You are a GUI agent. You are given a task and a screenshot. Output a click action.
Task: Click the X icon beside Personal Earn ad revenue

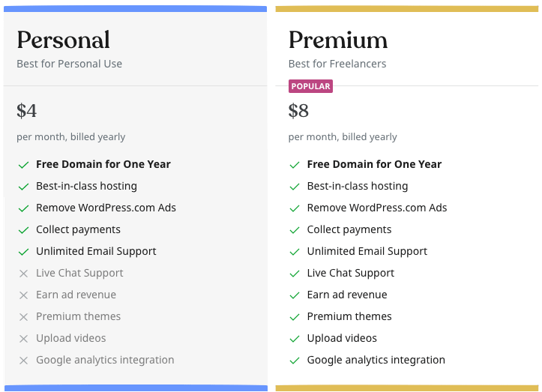point(23,295)
